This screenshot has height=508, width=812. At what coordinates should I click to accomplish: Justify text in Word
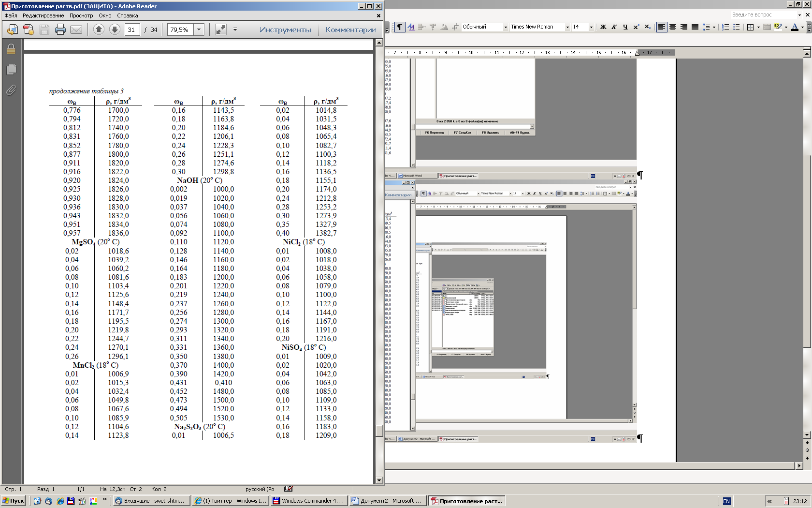pos(695,27)
